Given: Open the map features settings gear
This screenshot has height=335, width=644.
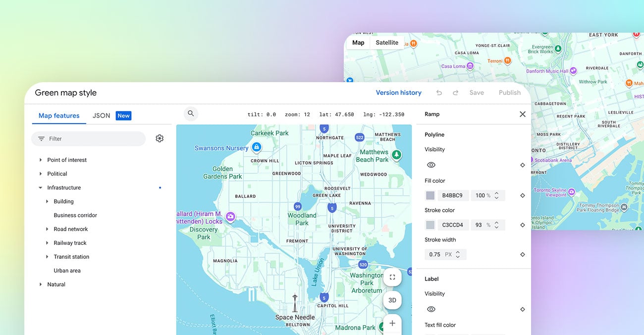Looking at the screenshot, I should [x=160, y=138].
